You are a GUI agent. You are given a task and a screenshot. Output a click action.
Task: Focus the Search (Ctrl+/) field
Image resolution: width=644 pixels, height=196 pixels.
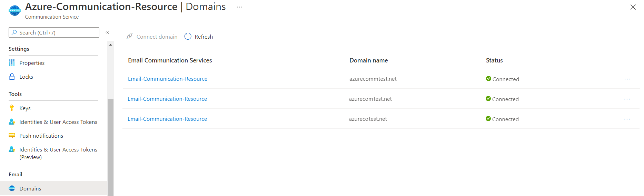click(x=54, y=32)
